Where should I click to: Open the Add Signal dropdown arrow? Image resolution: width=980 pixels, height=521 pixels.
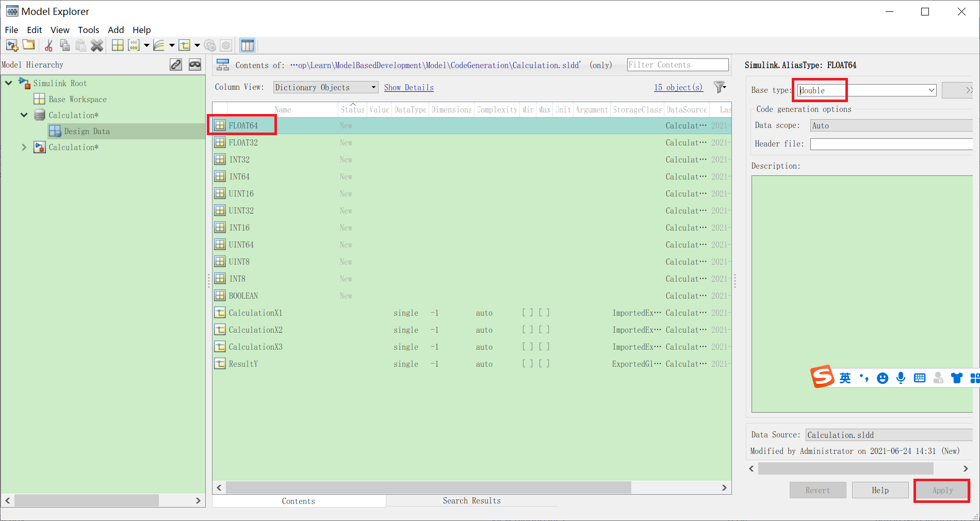pos(172,45)
